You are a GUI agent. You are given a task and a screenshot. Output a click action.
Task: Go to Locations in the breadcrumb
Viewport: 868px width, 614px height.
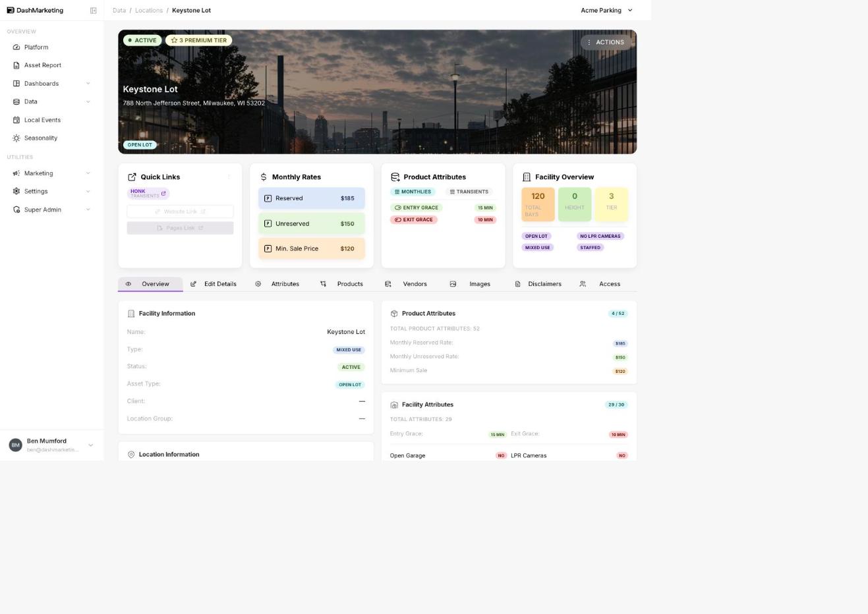[149, 11]
